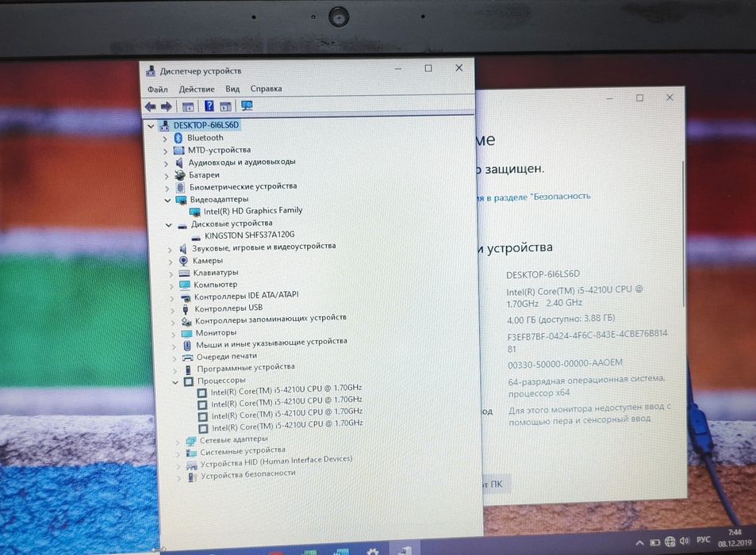Select Устройства HID (Human Interface Devices) label

tap(276, 461)
